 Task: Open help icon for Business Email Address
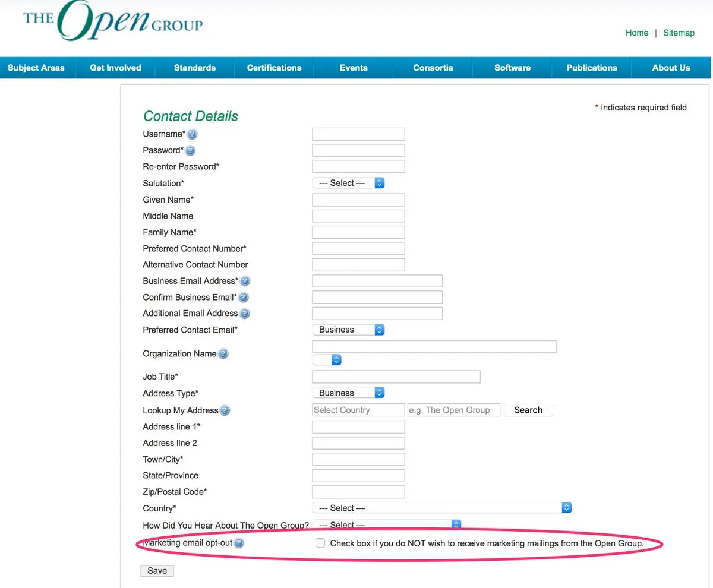click(x=245, y=282)
